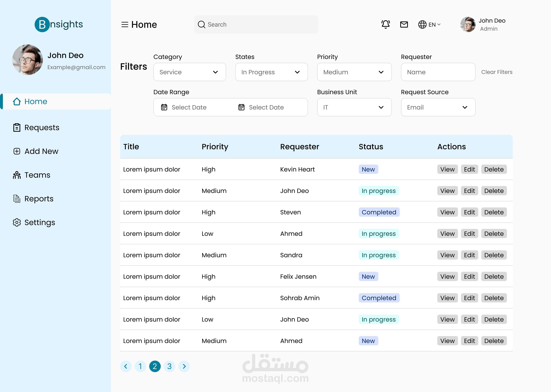Click the Settings gear icon
This screenshot has width=551, height=392.
tap(17, 222)
